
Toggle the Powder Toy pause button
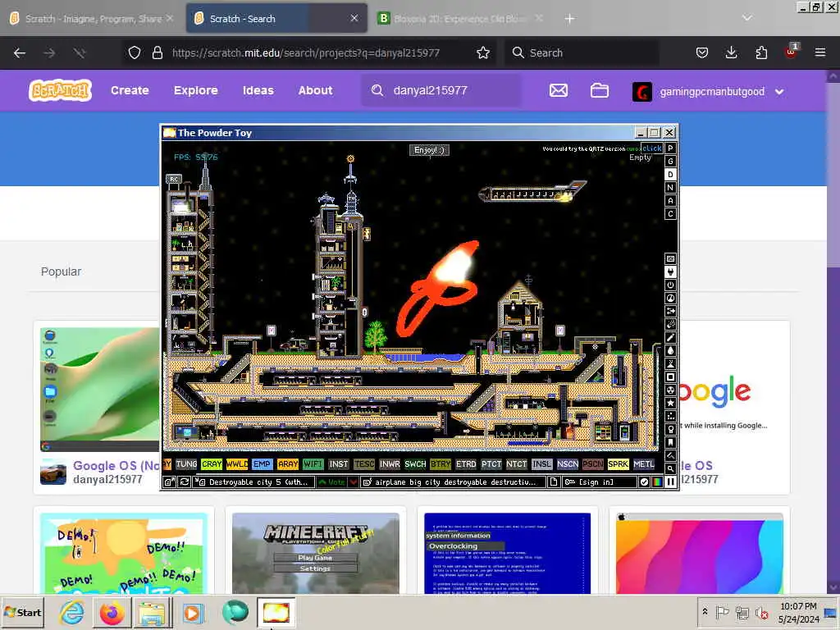671,482
